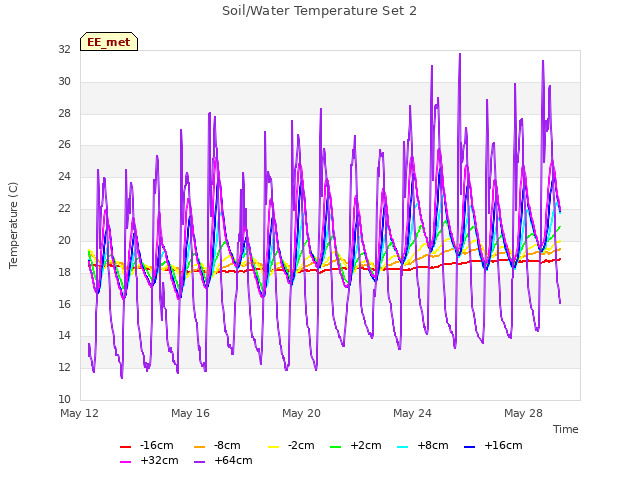This screenshot has height=480, width=640.
Task: Click the 14 y-axis tick label
Action: (64, 336)
